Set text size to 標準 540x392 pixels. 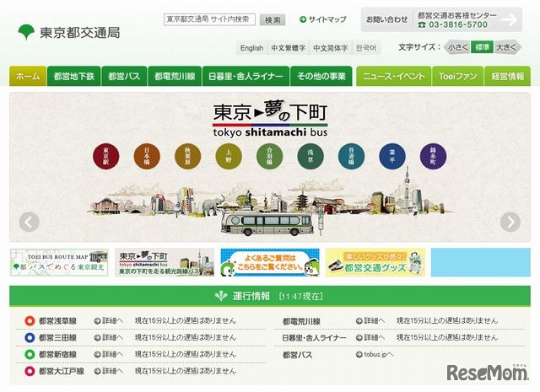482,47
